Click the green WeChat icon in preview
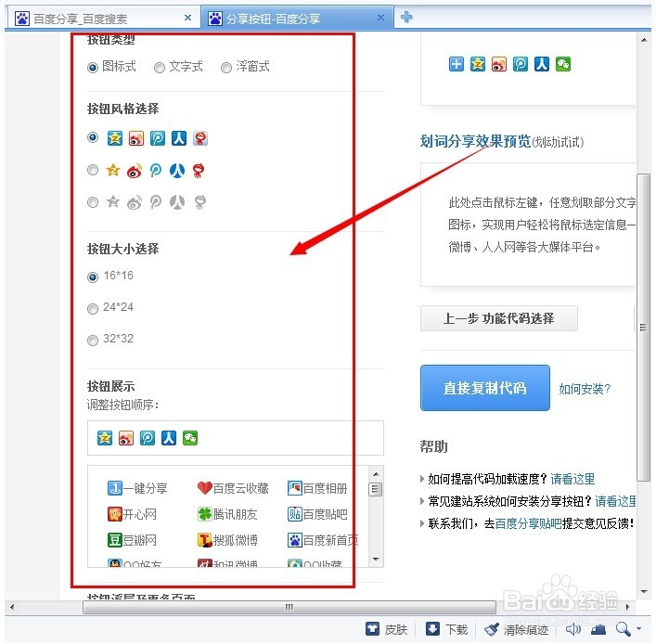This screenshot has width=656, height=644. [562, 64]
